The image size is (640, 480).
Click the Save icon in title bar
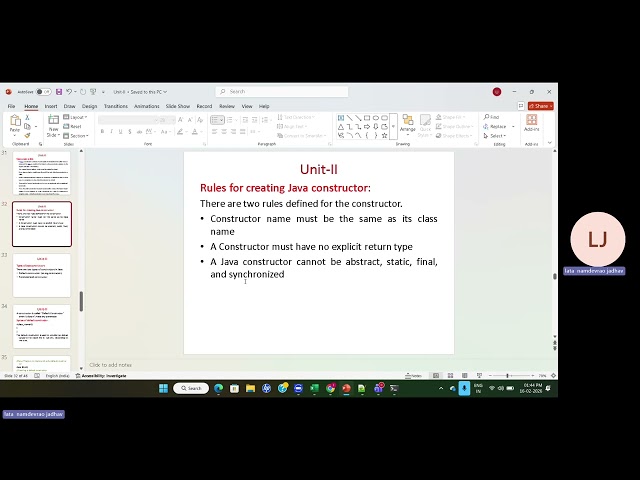point(59,91)
